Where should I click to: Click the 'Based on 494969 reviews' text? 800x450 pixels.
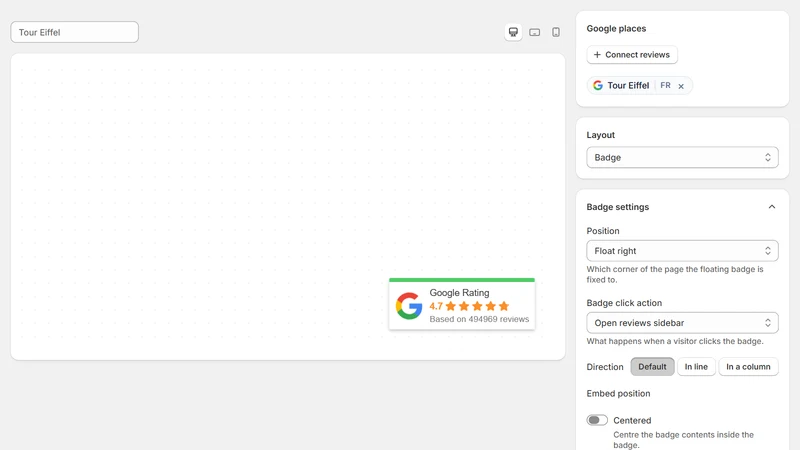[479, 319]
